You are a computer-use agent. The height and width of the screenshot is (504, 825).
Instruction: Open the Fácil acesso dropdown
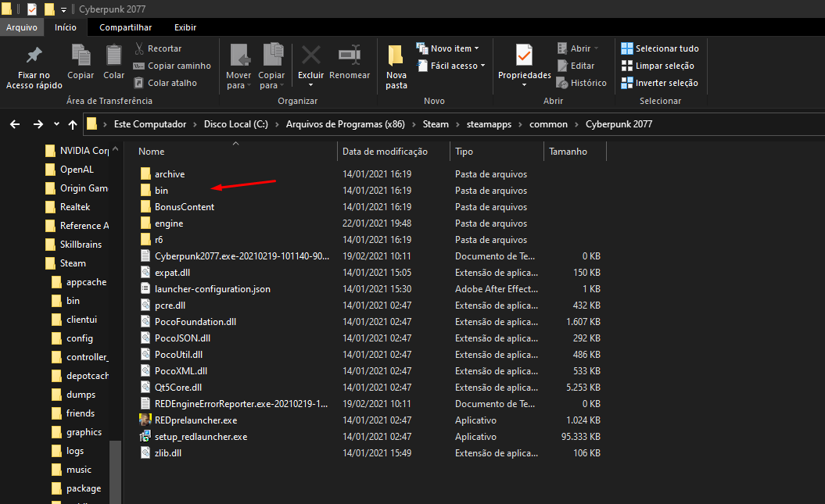coord(451,66)
